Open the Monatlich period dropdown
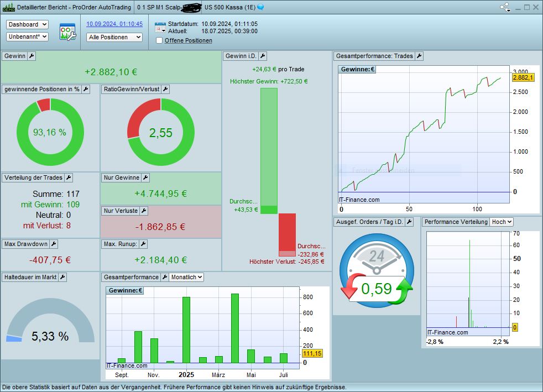The width and height of the screenshot is (543, 392). [x=186, y=277]
